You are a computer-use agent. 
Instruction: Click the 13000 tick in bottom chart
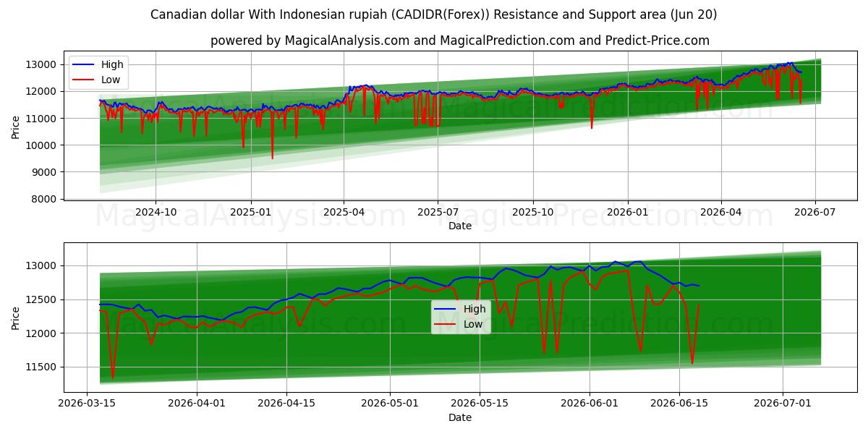coord(42,266)
